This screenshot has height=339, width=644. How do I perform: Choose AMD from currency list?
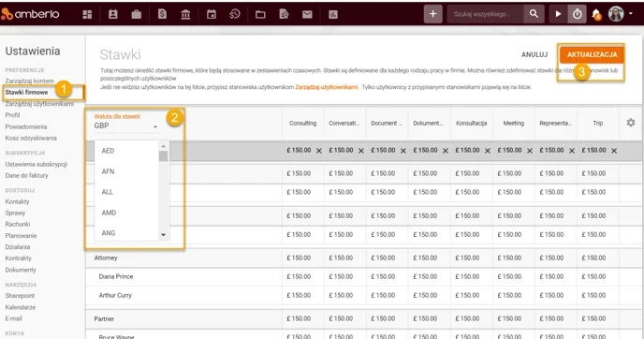click(126, 213)
